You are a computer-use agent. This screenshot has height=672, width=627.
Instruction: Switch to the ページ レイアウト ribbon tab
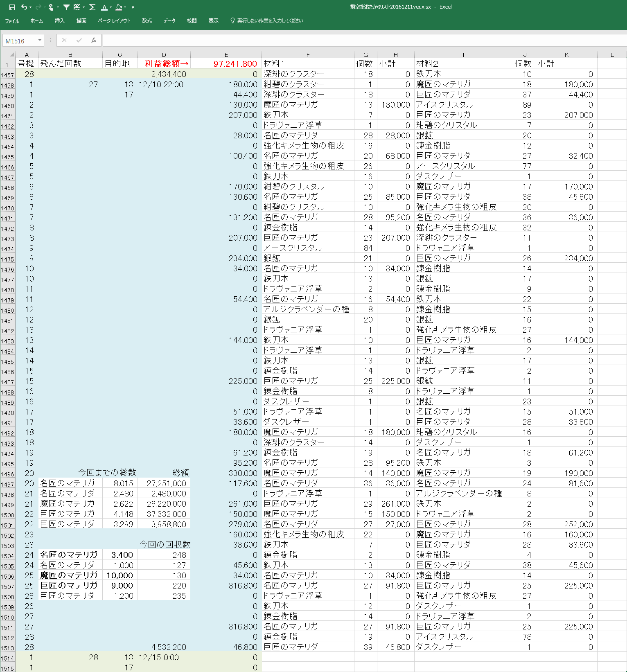[114, 20]
